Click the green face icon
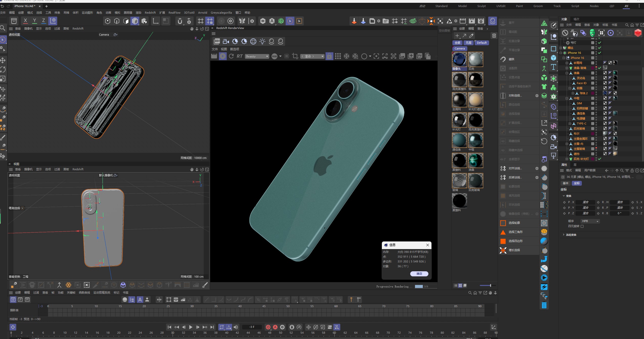Image resolution: width=644 pixels, height=339 pixels. click(x=592, y=33)
